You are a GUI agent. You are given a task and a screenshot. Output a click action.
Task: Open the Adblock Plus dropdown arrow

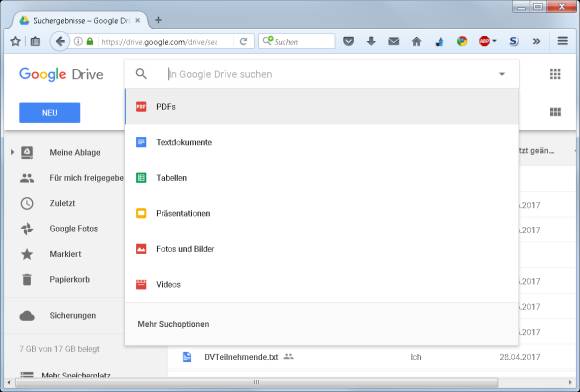tap(494, 41)
